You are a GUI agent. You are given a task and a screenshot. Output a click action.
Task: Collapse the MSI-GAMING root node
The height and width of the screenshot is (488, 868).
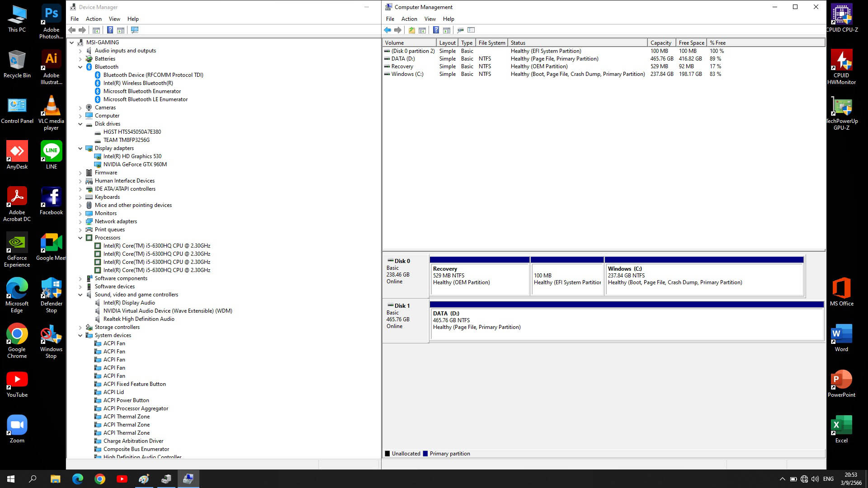(72, 42)
